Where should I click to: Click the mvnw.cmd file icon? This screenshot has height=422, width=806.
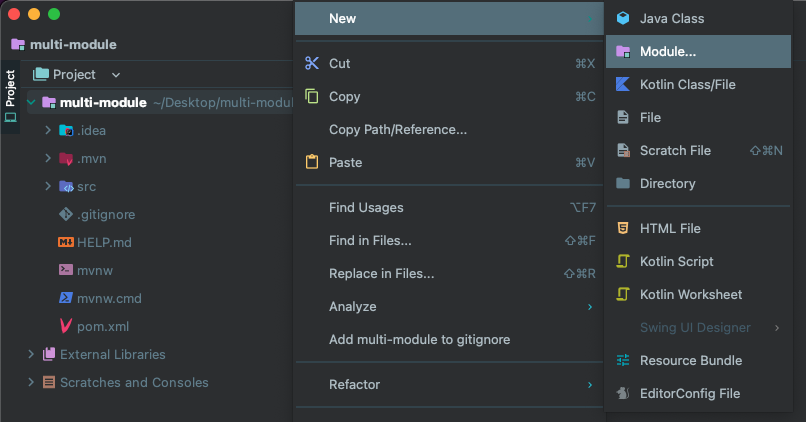(x=66, y=298)
